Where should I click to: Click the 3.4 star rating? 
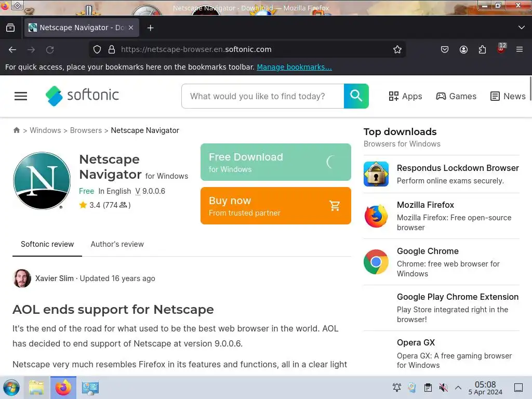(104, 205)
